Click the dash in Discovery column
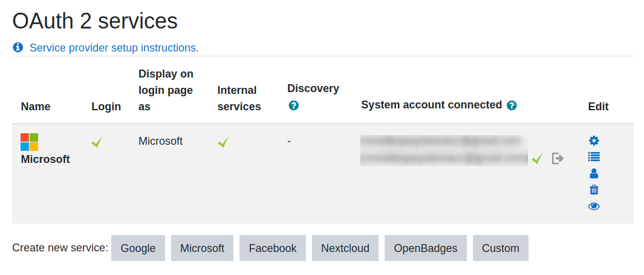Image resolution: width=644 pixels, height=275 pixels. click(x=289, y=142)
